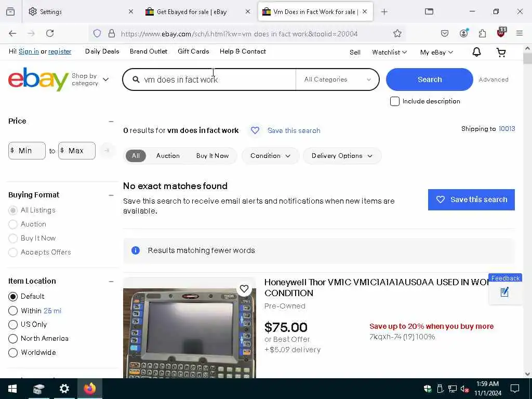Select the Auction filter pill
Screen dimensions: 532x399
[168, 156]
